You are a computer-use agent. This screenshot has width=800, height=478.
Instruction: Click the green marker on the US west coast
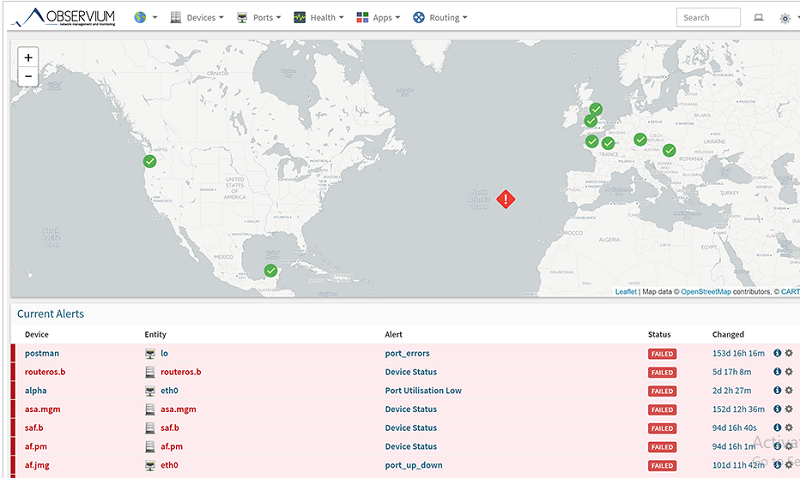click(150, 161)
